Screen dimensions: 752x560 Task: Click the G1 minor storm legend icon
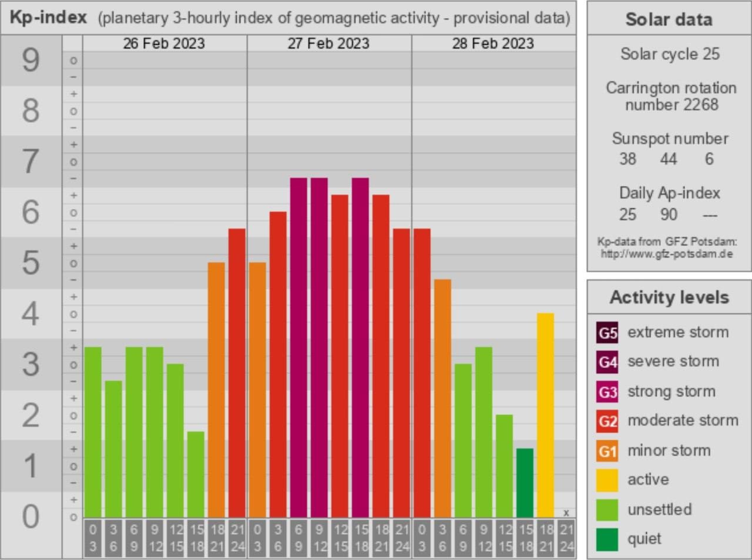click(607, 451)
